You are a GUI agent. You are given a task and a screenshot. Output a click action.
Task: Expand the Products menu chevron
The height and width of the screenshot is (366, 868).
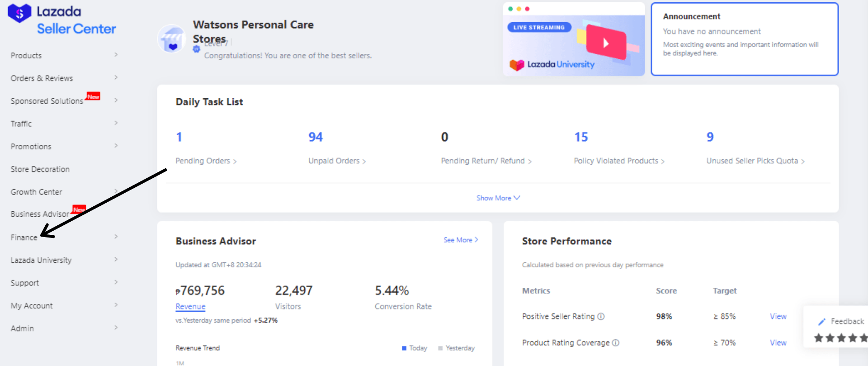116,55
